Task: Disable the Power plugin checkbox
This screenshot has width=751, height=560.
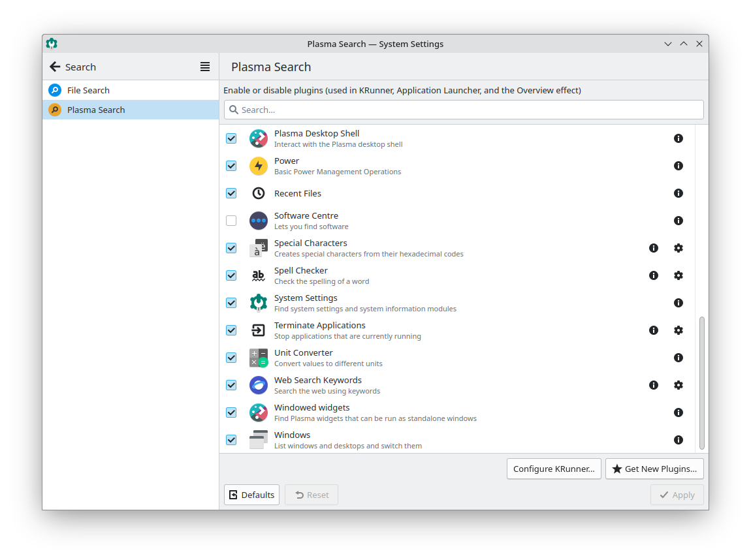Action: point(231,166)
